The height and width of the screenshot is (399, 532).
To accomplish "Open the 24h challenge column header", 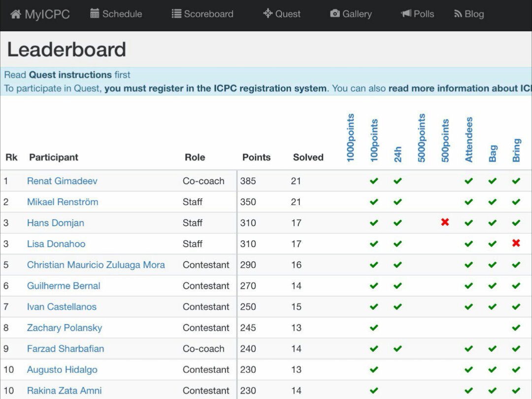I will [x=398, y=154].
